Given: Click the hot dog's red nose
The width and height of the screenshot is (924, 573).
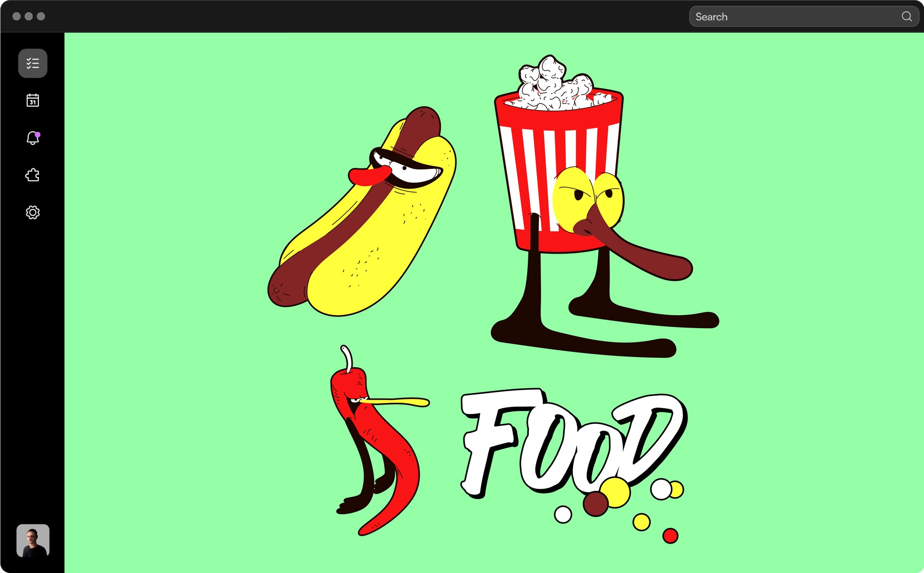Looking at the screenshot, I should pyautogui.click(x=368, y=177).
